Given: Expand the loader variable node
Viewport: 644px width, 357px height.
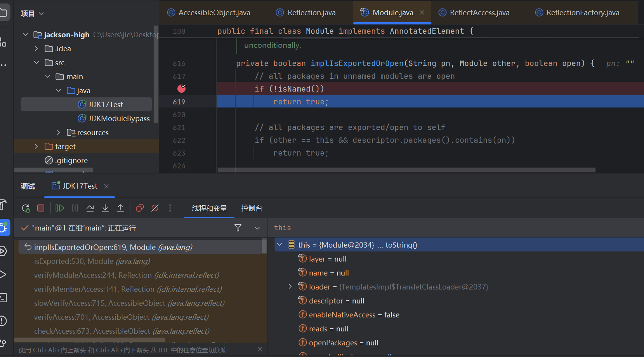Looking at the screenshot, I should 290,287.
